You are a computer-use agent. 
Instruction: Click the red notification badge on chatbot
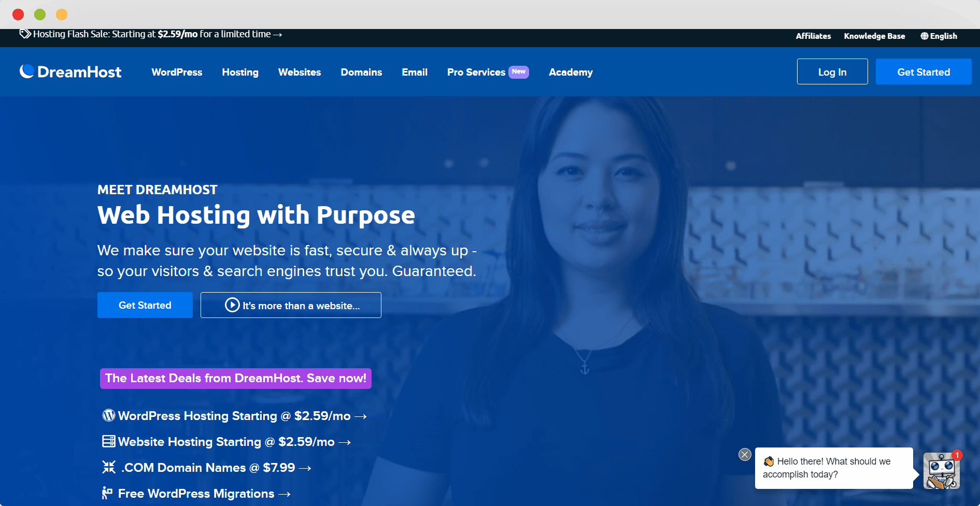pyautogui.click(x=957, y=455)
